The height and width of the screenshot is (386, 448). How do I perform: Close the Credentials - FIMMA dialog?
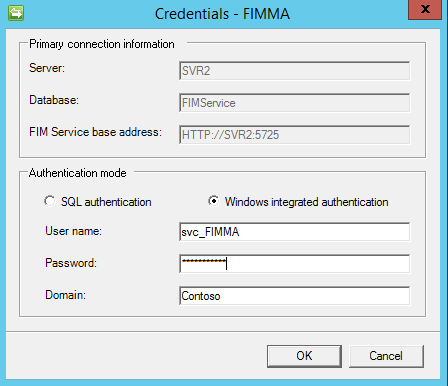pos(425,10)
